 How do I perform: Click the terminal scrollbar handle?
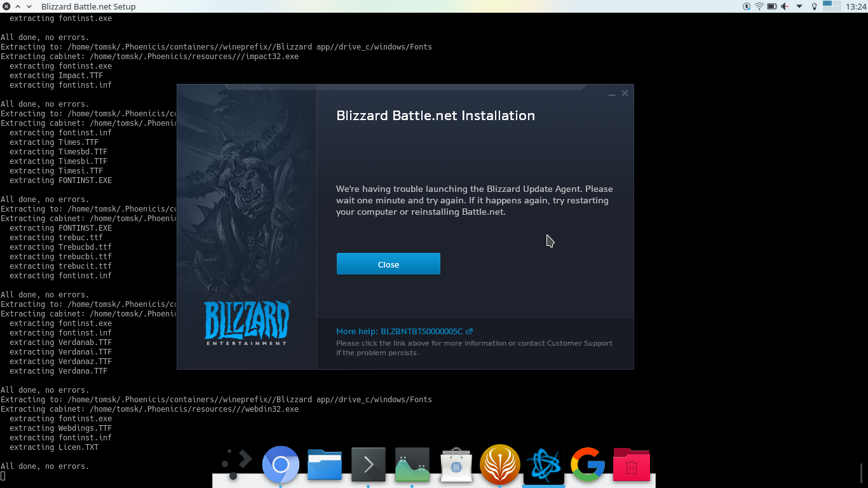860,473
